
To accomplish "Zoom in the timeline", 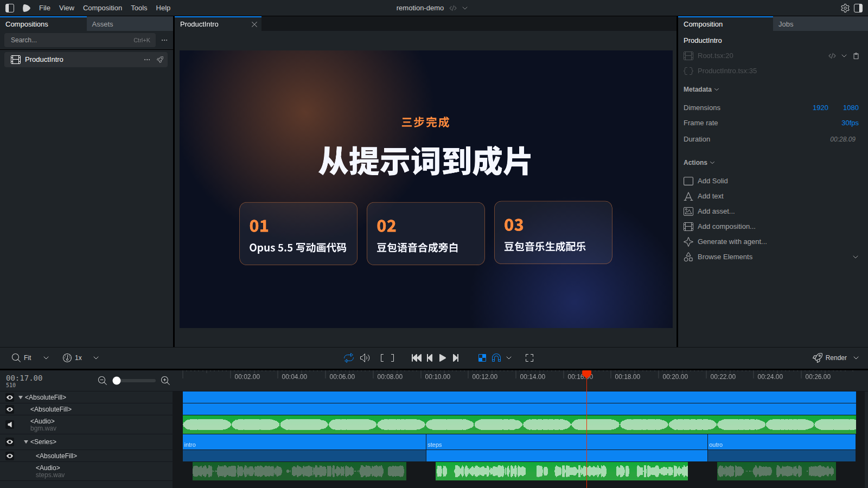I will tap(165, 381).
